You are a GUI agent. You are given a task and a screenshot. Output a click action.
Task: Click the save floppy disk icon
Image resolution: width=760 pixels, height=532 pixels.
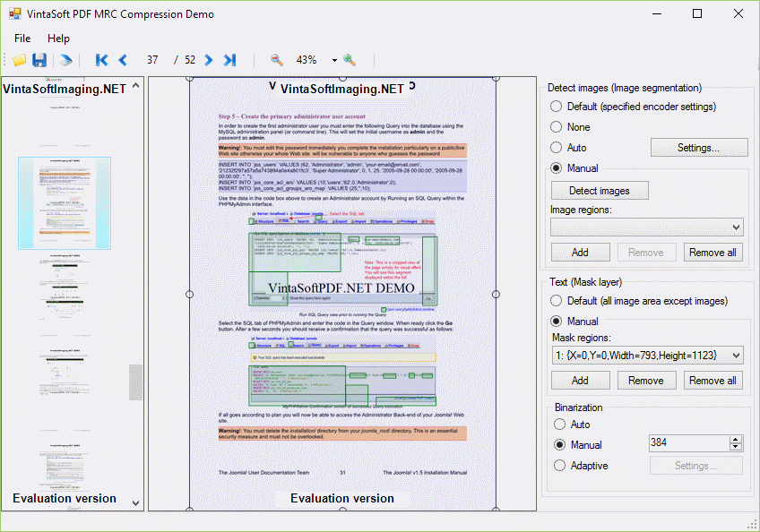click(x=39, y=60)
